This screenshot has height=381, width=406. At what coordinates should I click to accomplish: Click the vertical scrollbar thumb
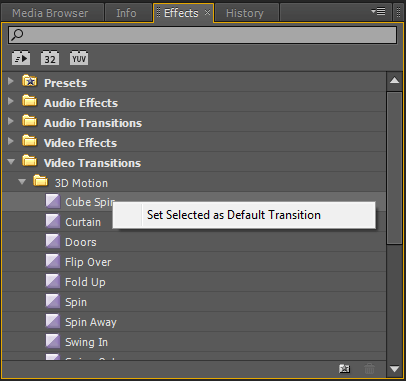point(395,168)
